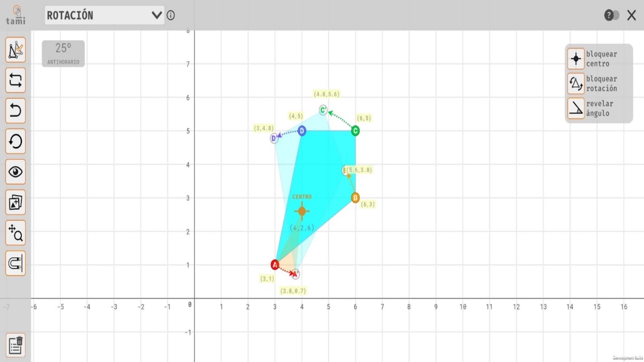Select red vertex A
Screen dimensions: 644x362
pyautogui.click(x=275, y=265)
